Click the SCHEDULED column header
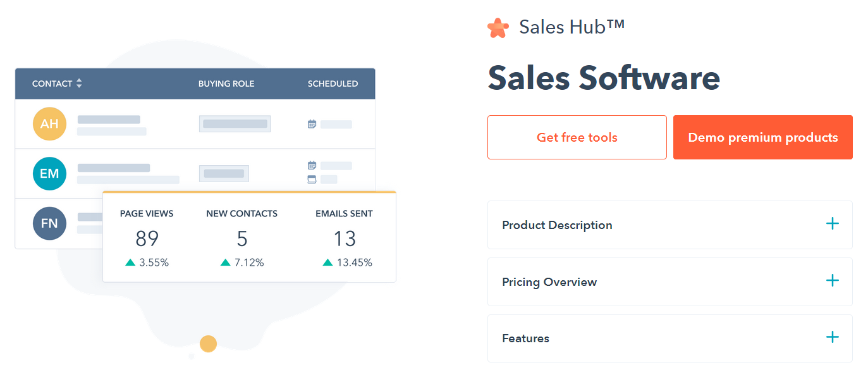This screenshot has width=868, height=384. click(x=333, y=84)
